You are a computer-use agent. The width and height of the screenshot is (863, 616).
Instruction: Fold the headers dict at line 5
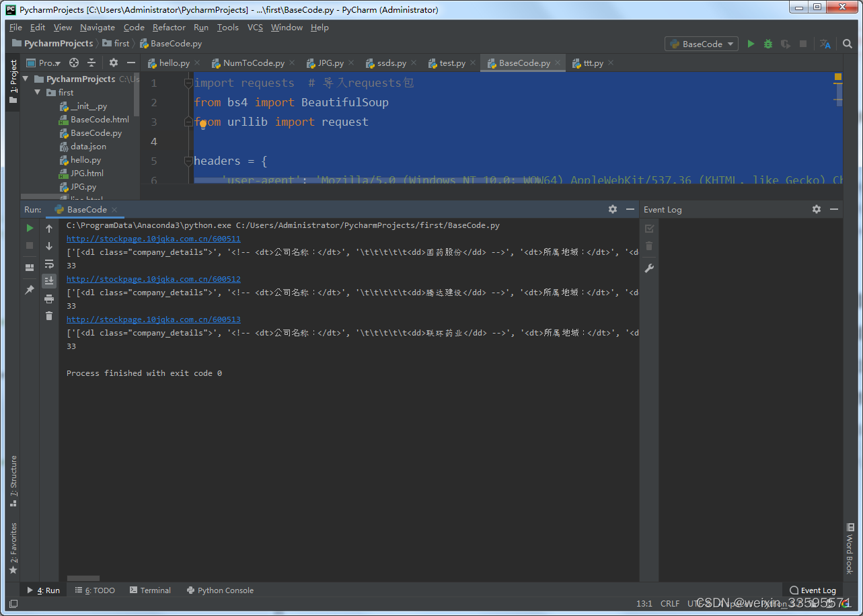point(188,161)
